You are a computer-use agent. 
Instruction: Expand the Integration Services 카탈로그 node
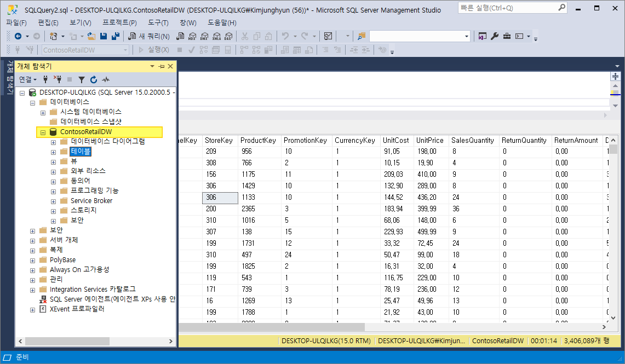[x=33, y=290]
